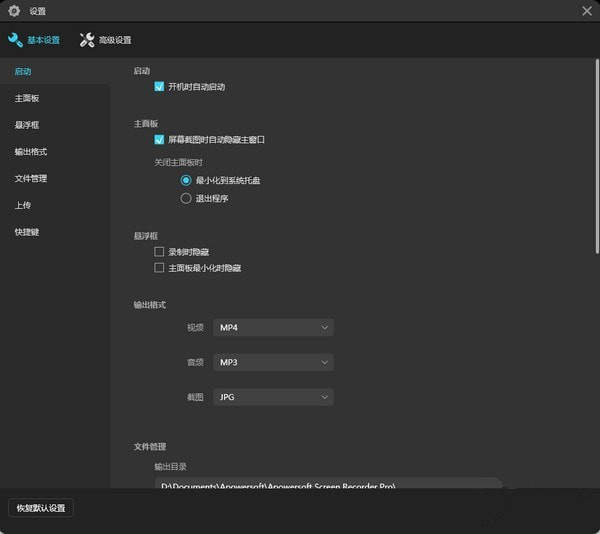Uncheck 屏幕截图时自动隐藏主窗口
Image resolution: width=600 pixels, height=534 pixels.
point(159,140)
